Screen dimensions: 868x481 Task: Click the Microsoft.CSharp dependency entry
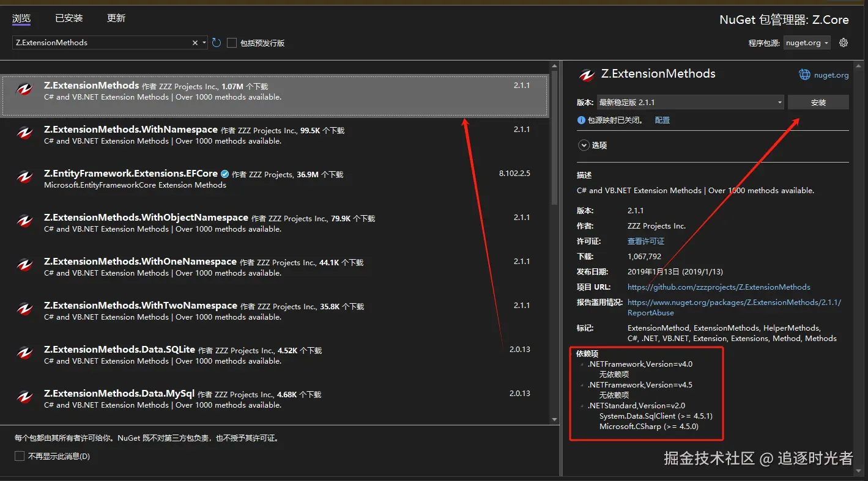[x=649, y=427]
